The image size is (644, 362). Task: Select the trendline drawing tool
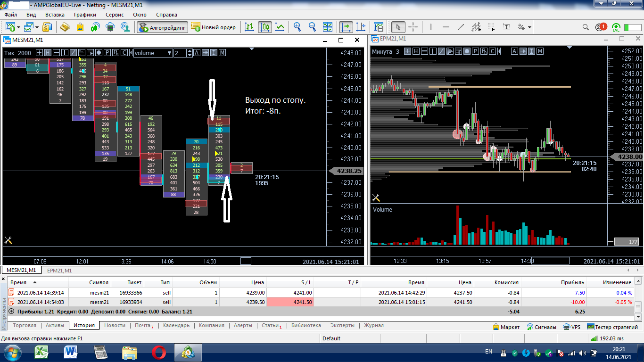point(461,27)
